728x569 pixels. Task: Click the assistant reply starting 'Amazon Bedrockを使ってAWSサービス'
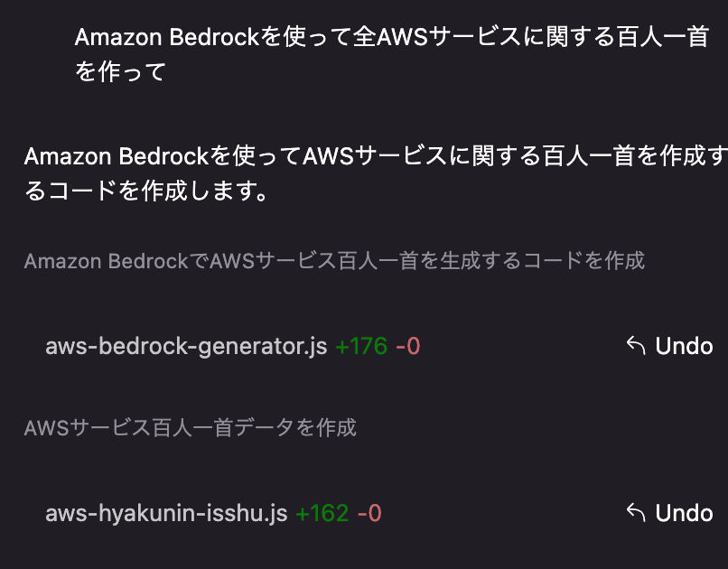point(376,173)
